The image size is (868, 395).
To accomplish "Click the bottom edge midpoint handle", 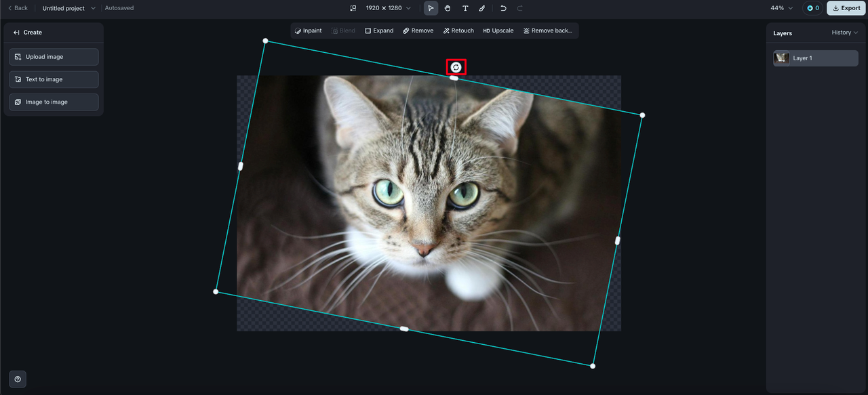I will pos(404,329).
